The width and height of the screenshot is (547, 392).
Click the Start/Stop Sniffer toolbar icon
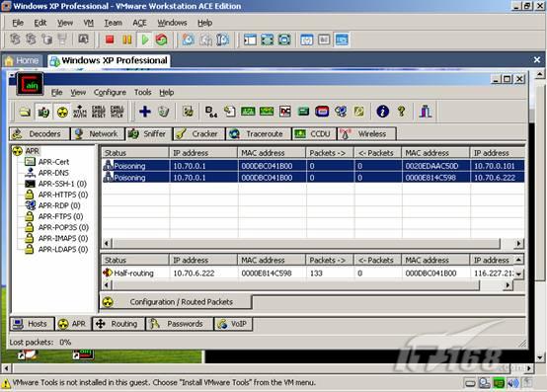point(43,112)
